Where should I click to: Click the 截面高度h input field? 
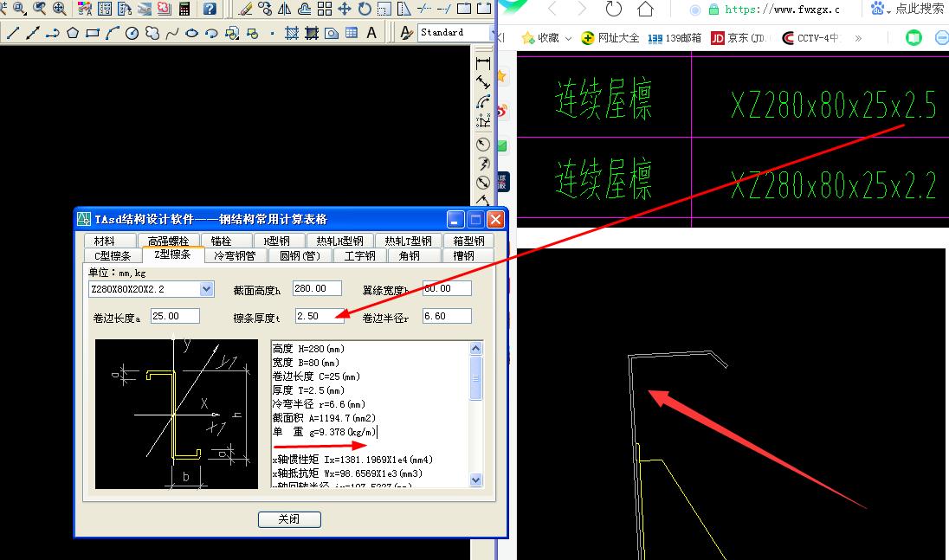[x=317, y=288]
